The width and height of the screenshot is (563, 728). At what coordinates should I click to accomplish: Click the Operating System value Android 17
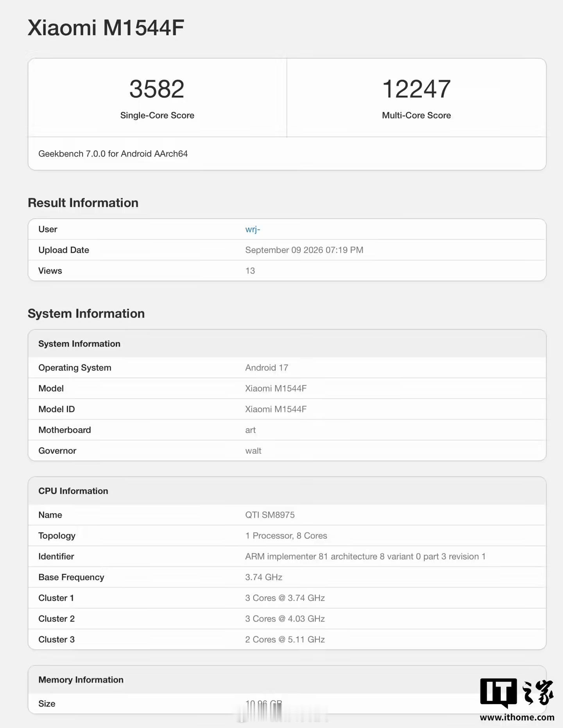tap(267, 368)
